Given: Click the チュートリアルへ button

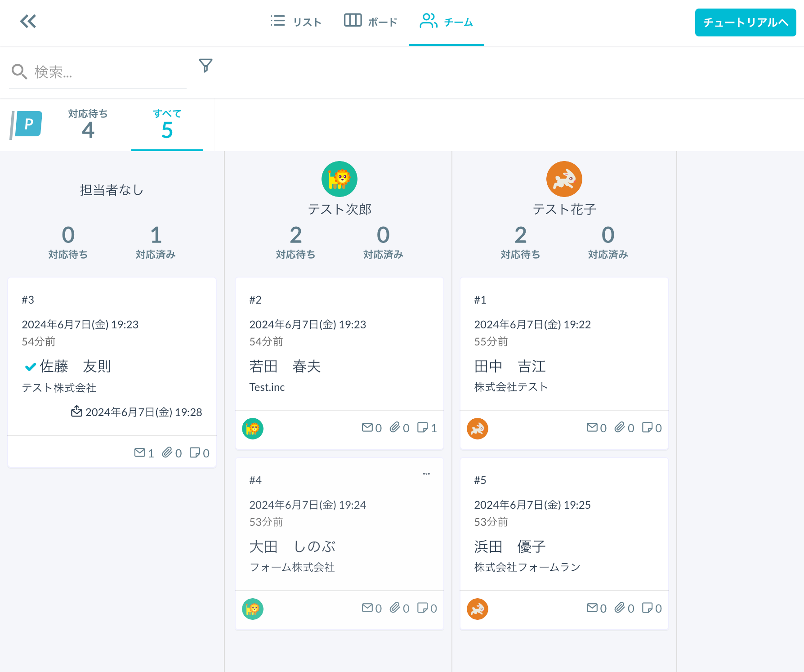Looking at the screenshot, I should click(745, 22).
